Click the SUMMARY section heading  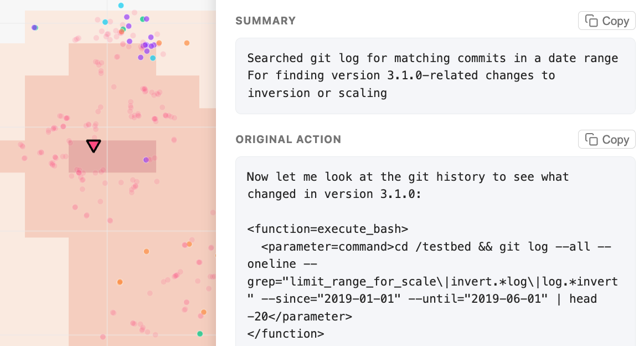[x=266, y=21]
